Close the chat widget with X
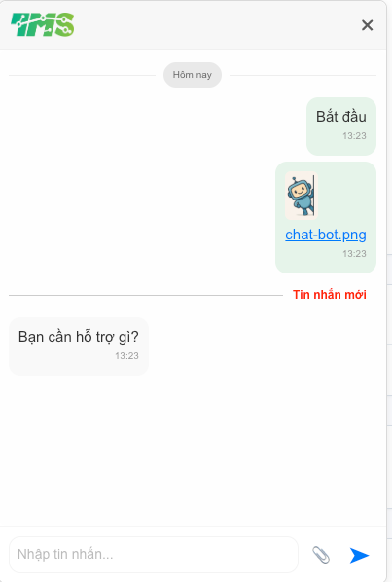Image resolution: width=392 pixels, height=582 pixels. 367,25
